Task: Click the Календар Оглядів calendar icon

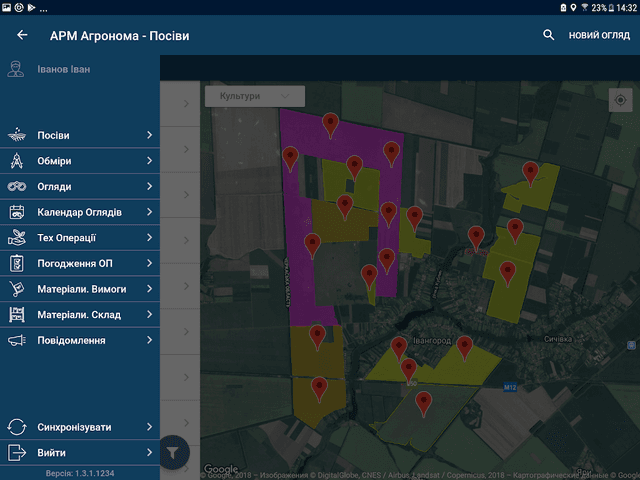Action: pyautogui.click(x=17, y=212)
